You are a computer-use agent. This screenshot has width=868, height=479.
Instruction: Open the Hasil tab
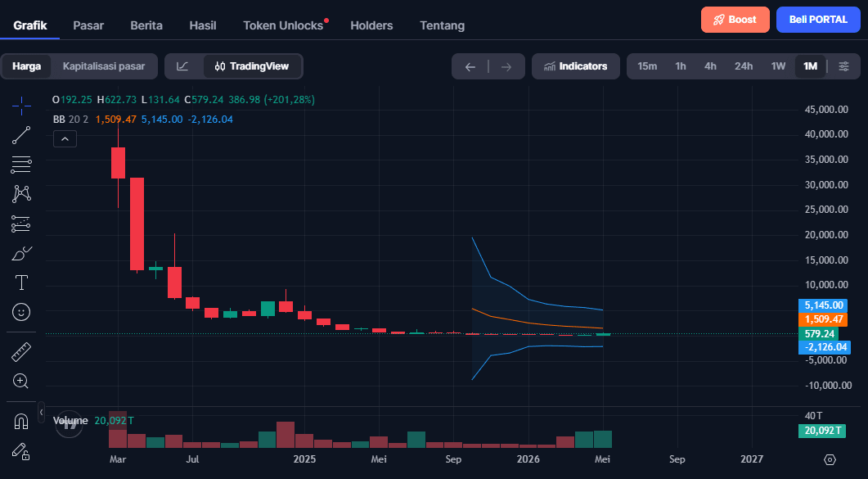click(x=203, y=25)
